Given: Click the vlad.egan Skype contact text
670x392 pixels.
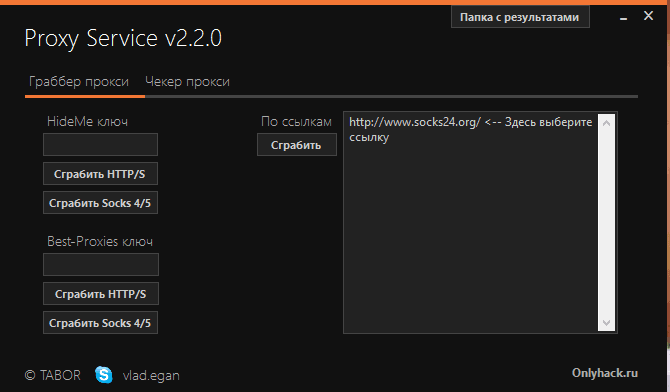Looking at the screenshot, I should point(151,375).
